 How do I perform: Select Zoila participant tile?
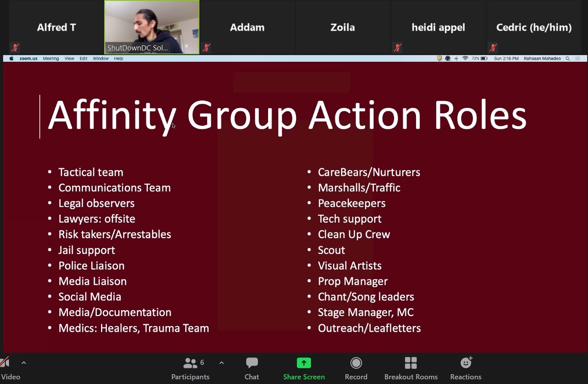[x=343, y=27]
